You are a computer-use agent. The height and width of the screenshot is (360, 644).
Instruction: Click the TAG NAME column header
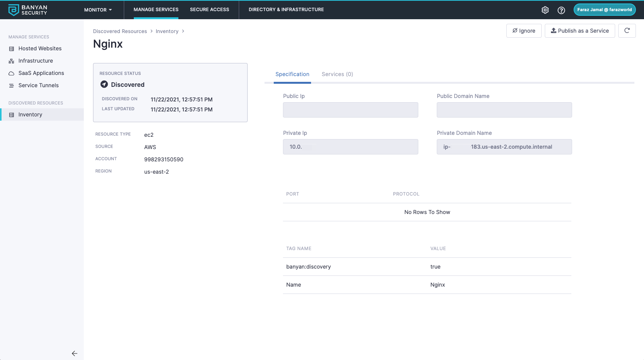pyautogui.click(x=299, y=249)
